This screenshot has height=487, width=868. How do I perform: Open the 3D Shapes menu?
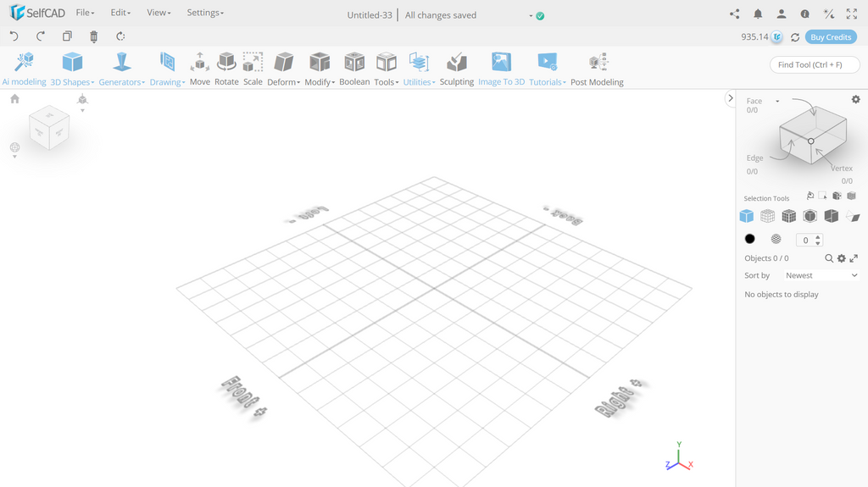click(72, 69)
